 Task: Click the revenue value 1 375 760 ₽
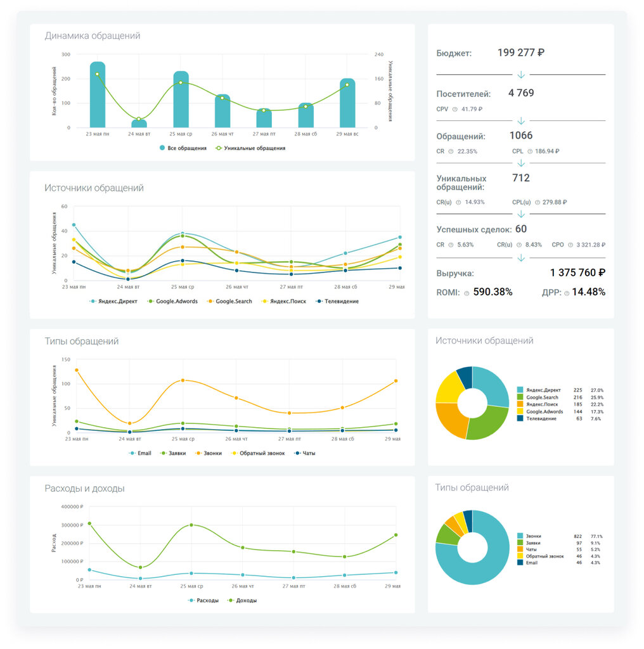(577, 273)
